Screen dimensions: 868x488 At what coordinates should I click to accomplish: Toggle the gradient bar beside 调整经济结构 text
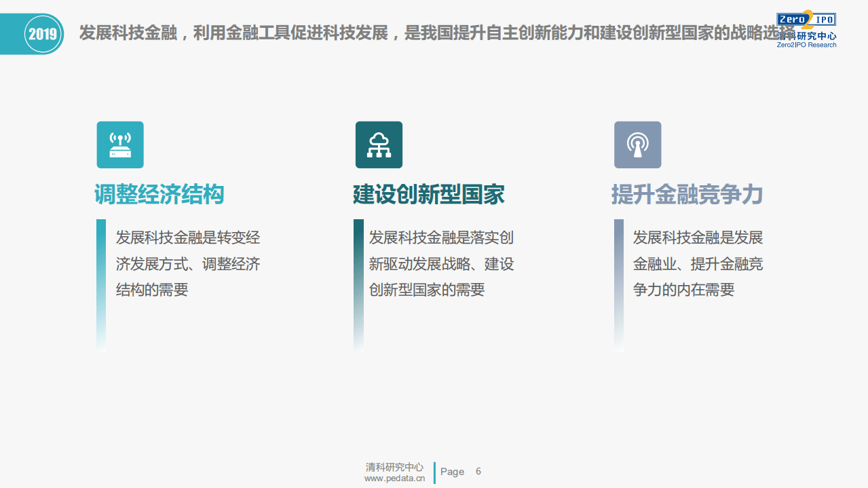pos(101,284)
